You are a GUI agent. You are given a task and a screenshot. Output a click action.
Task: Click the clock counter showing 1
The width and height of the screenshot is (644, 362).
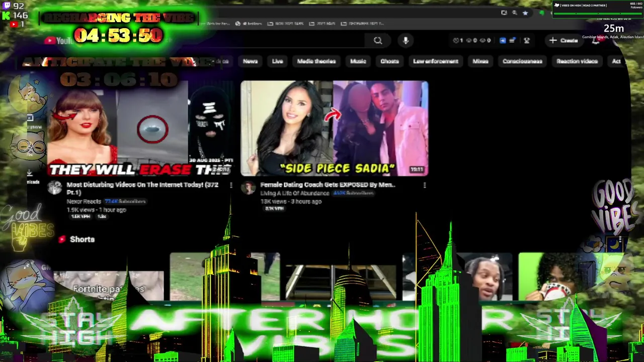pos(458,40)
